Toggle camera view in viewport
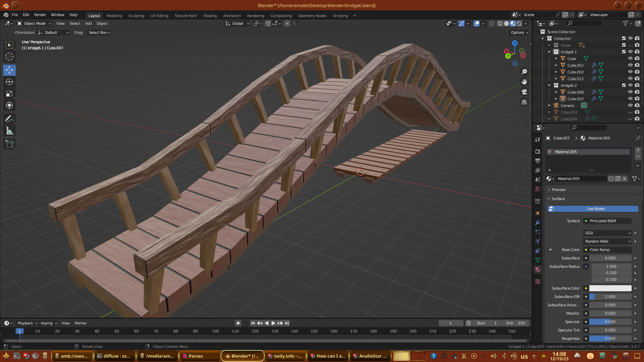 point(524,92)
